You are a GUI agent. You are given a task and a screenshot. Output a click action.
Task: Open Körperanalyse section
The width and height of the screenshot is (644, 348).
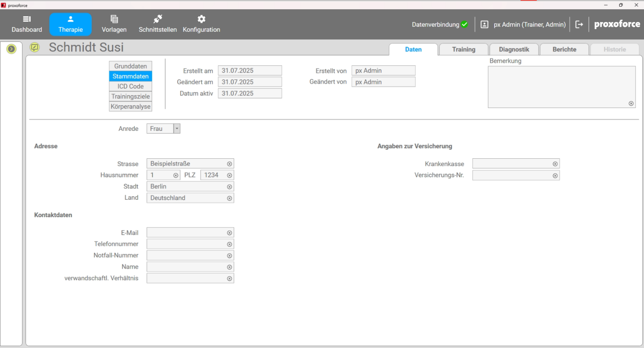(130, 106)
